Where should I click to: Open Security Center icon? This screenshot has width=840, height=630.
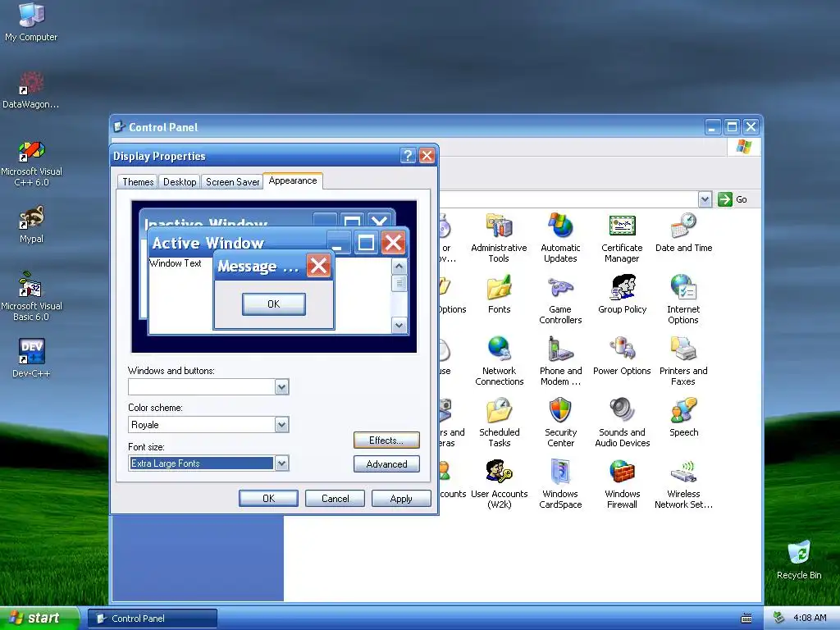tap(560, 422)
